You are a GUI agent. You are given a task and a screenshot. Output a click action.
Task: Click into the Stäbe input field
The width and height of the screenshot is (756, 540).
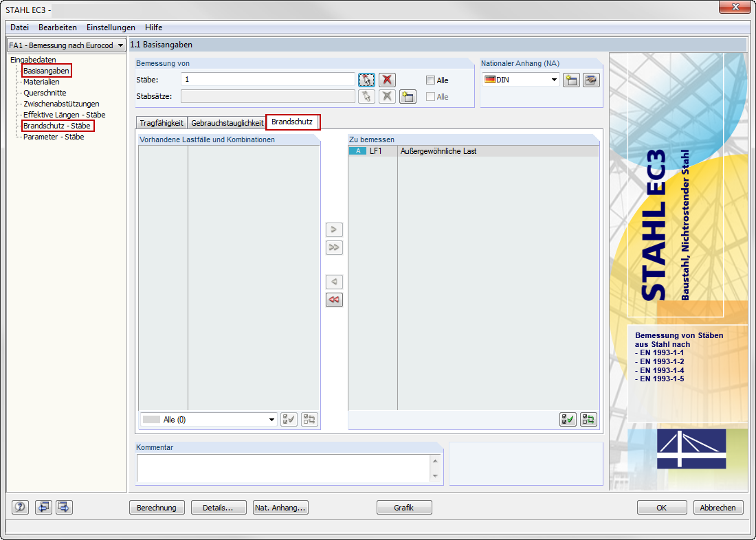click(x=268, y=80)
